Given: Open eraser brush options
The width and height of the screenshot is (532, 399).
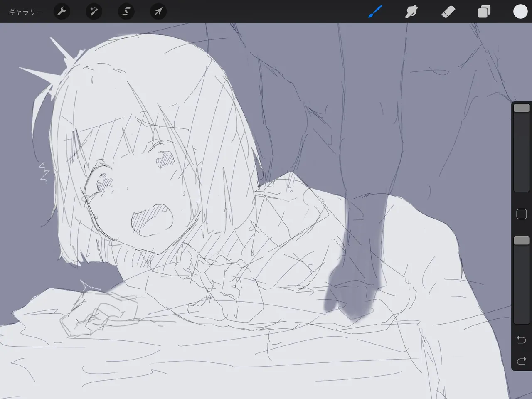Looking at the screenshot, I should (x=448, y=12).
